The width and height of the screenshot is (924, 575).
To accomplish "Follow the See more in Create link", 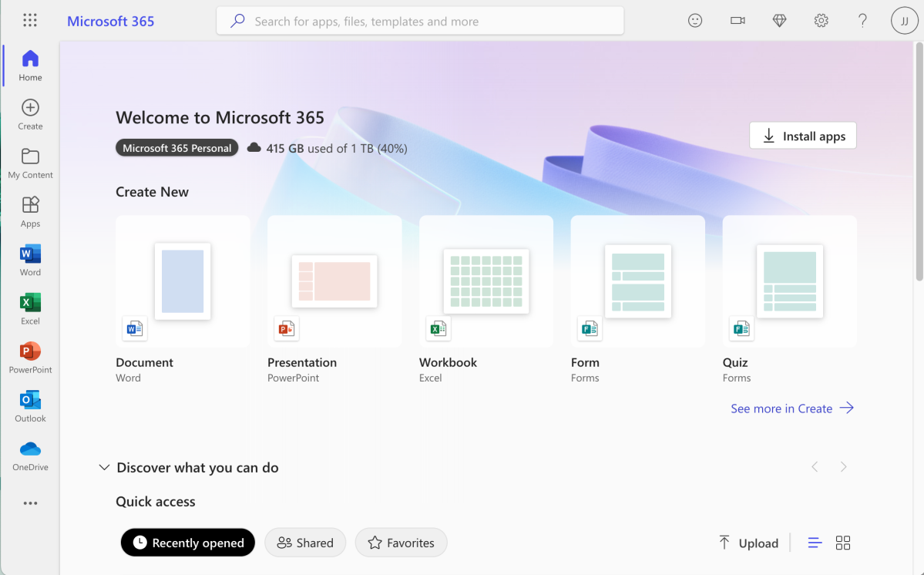I will tap(791, 409).
